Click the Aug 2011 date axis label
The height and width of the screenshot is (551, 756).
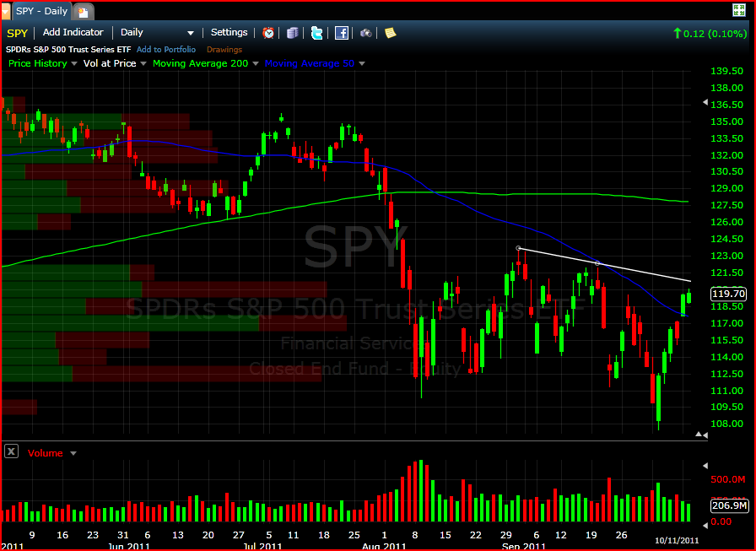(384, 546)
